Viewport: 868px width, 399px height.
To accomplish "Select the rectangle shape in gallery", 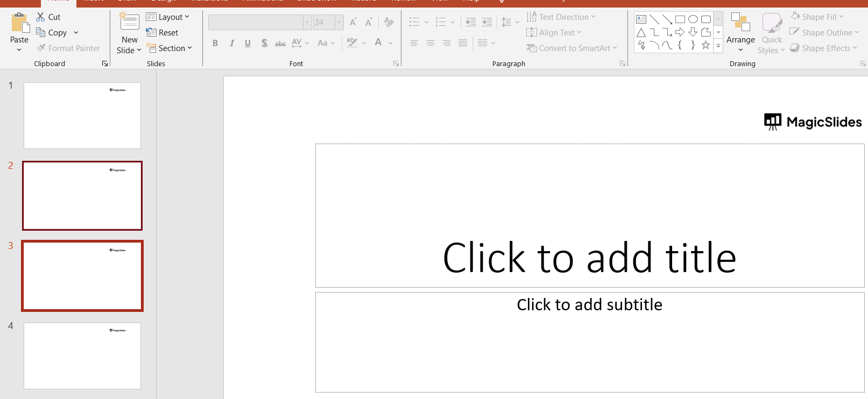I will [x=680, y=19].
